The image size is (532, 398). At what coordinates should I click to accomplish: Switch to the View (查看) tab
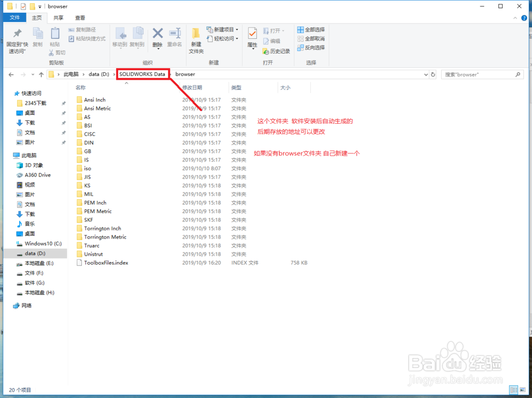tap(80, 18)
